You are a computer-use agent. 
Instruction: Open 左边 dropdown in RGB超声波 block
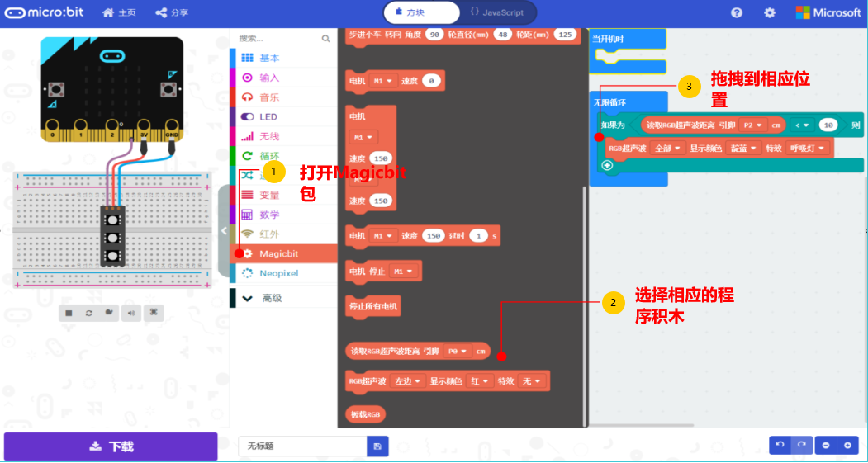408,381
